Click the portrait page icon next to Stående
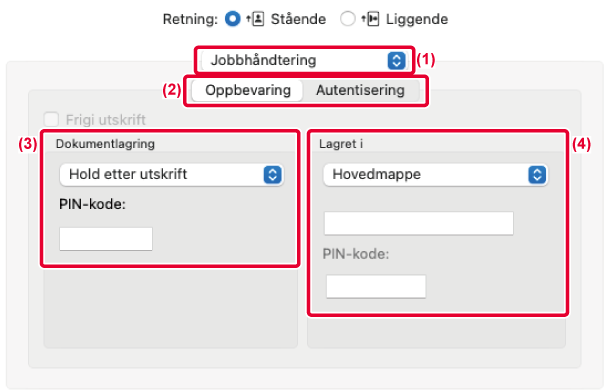Viewport: 606px width, 392px height. 255,19
